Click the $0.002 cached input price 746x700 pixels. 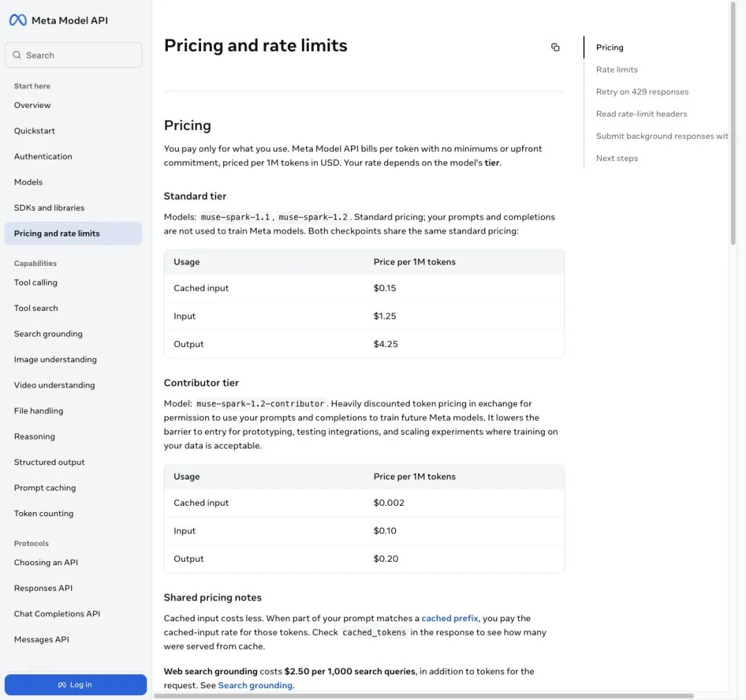[389, 503]
